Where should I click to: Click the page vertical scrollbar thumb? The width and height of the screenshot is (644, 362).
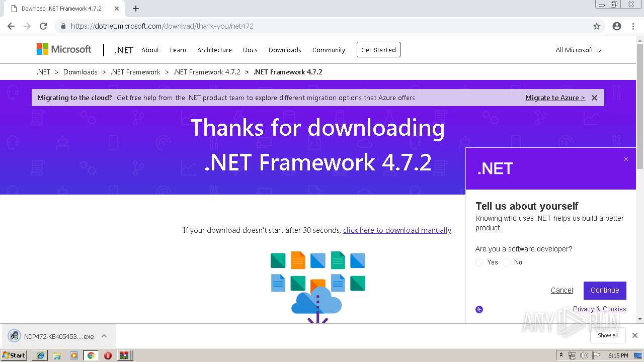coord(640,106)
